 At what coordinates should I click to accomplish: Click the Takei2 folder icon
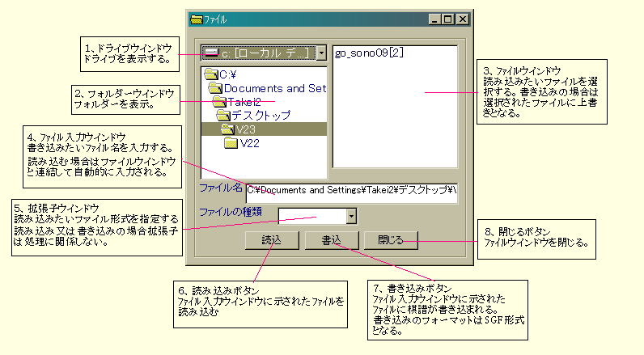(x=219, y=102)
